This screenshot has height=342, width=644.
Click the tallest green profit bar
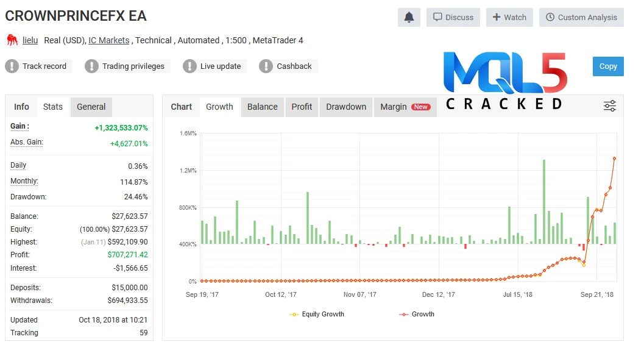(544, 202)
